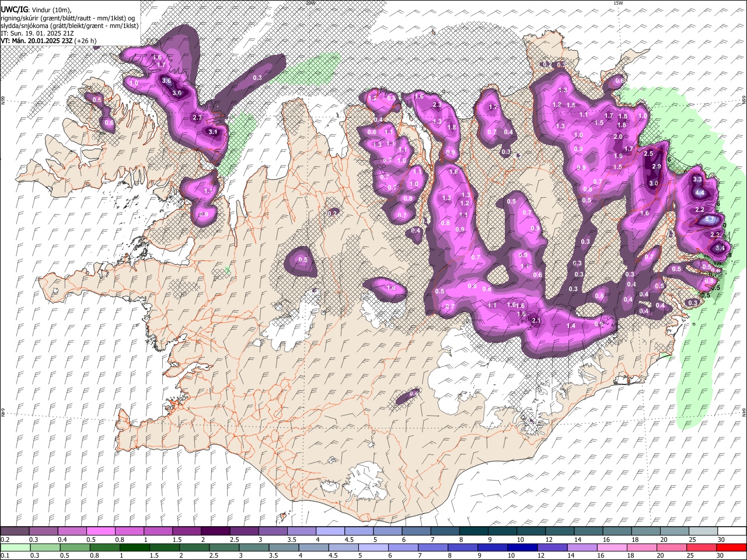The image size is (747, 560).
Task: Click the '3.1' precipitation value label
Action: [213, 132]
